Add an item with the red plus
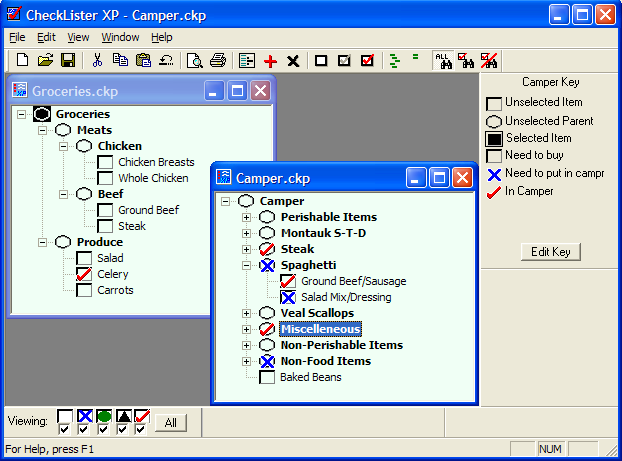This screenshot has width=622, height=461. click(270, 61)
